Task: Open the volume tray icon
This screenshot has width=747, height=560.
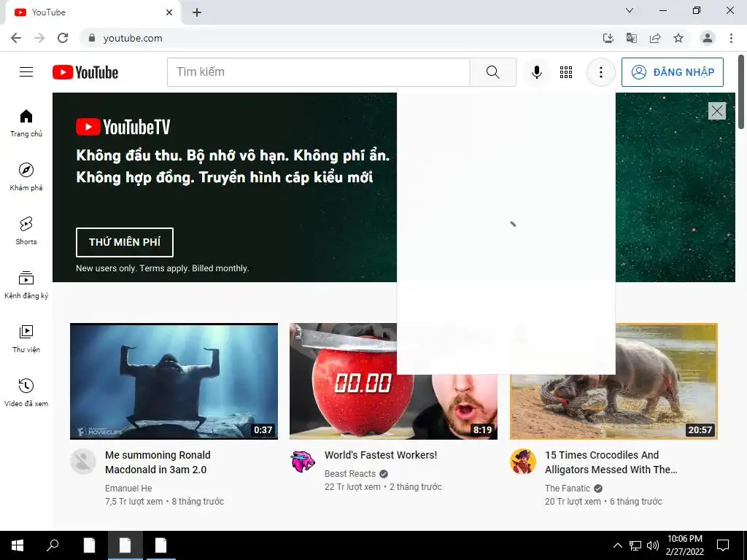Action: click(x=653, y=545)
